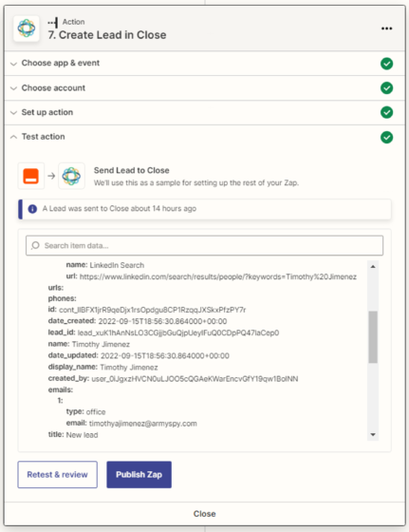The width and height of the screenshot is (409, 532).
Task: Click the Publish Zap button
Action: click(x=139, y=474)
